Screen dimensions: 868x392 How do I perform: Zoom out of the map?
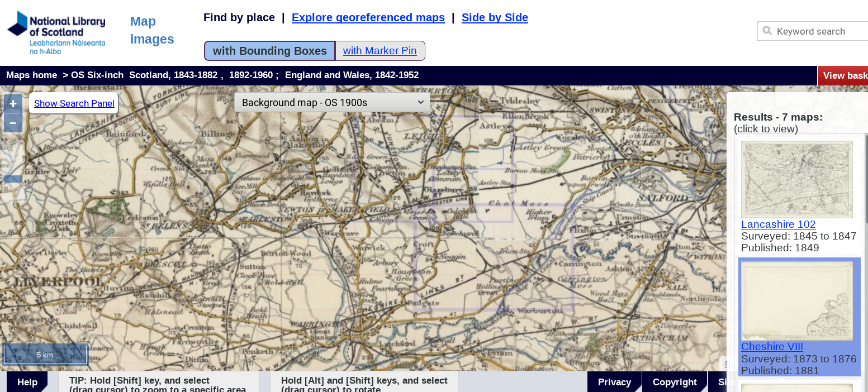(13, 123)
